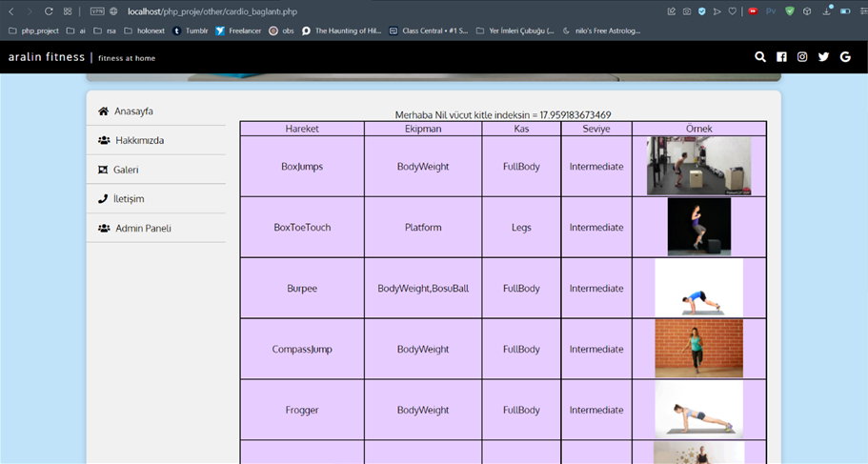Image resolution: width=868 pixels, height=464 pixels.
Task: Click the Ekipman column header
Action: click(423, 129)
